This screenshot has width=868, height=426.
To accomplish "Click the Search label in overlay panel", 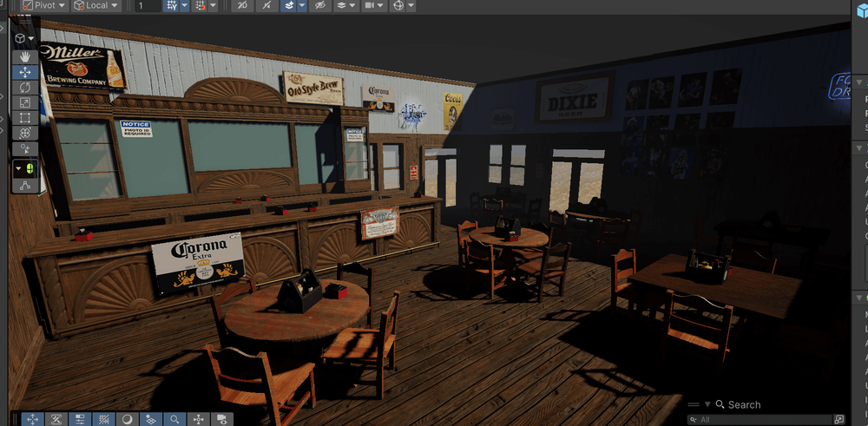I will [744, 404].
